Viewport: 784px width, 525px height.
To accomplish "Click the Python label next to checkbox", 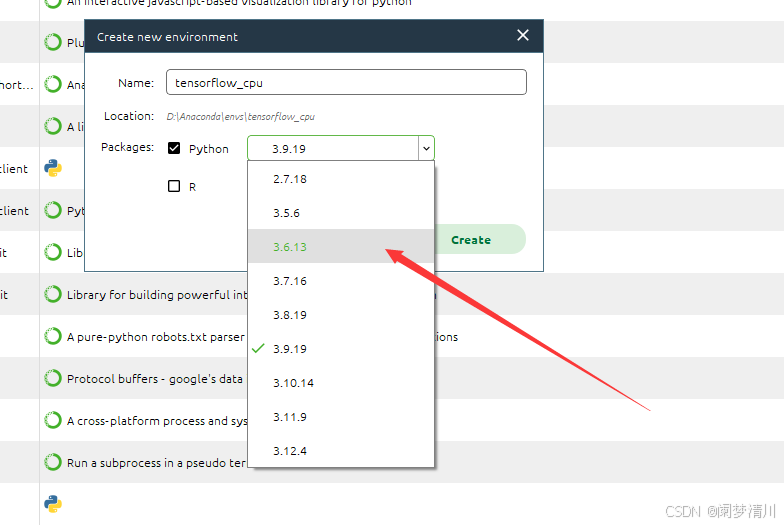I will [x=208, y=149].
